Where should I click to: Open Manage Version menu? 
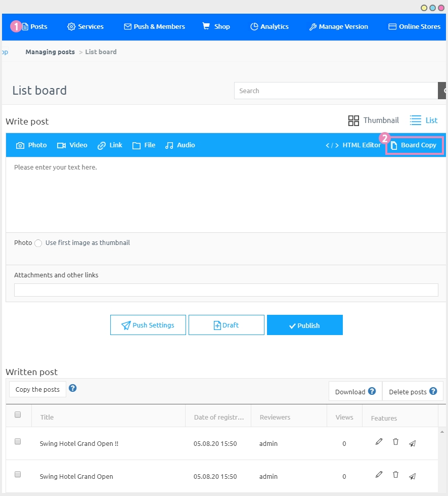pyautogui.click(x=338, y=26)
